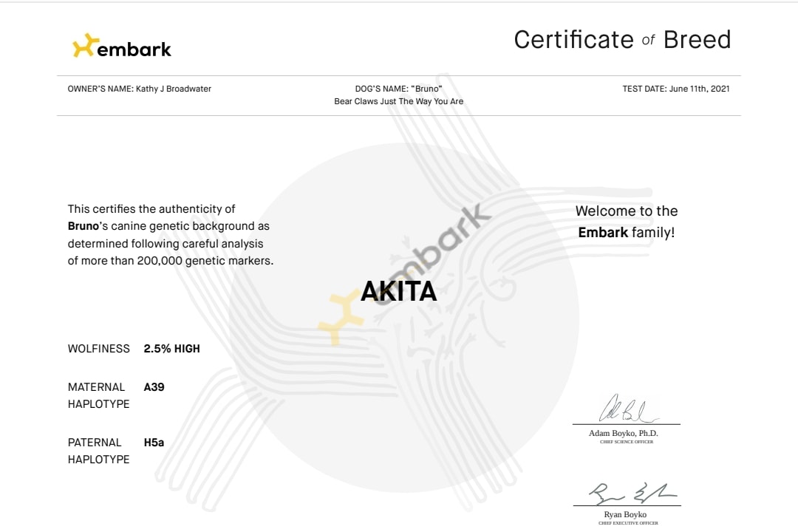Click 'Welcome to the' heading text
Viewport: 798px width, 532px height.
pyautogui.click(x=627, y=211)
